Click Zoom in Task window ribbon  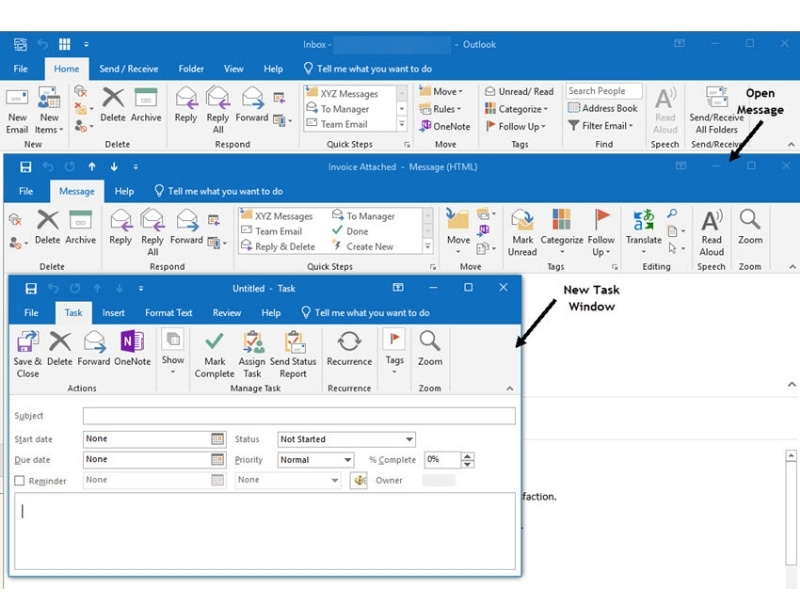pyautogui.click(x=430, y=348)
